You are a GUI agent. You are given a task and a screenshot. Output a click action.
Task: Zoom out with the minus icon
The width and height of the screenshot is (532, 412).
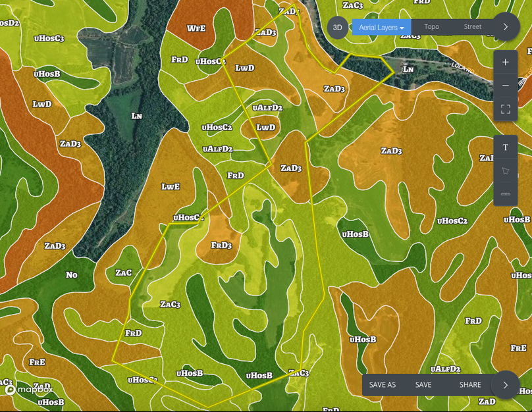[x=506, y=86]
